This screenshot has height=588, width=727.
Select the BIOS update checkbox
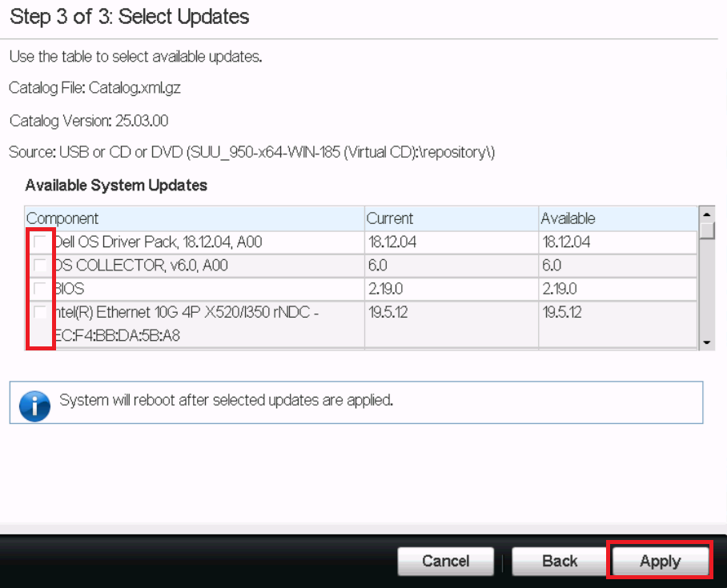(40, 289)
